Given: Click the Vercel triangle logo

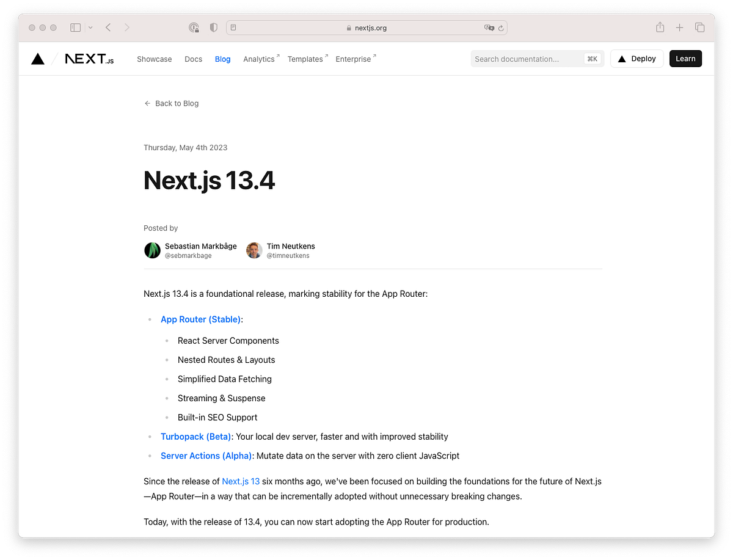Looking at the screenshot, I should point(37,58).
